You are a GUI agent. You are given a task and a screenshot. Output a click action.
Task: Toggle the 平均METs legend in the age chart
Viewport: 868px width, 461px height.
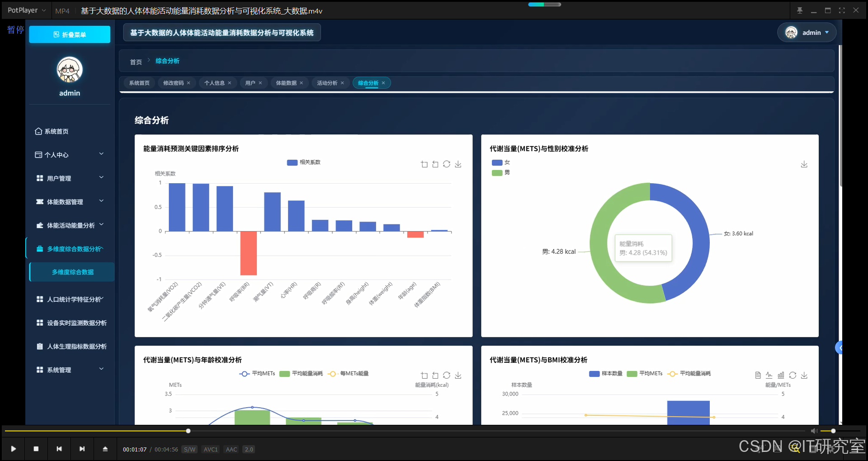(x=257, y=374)
